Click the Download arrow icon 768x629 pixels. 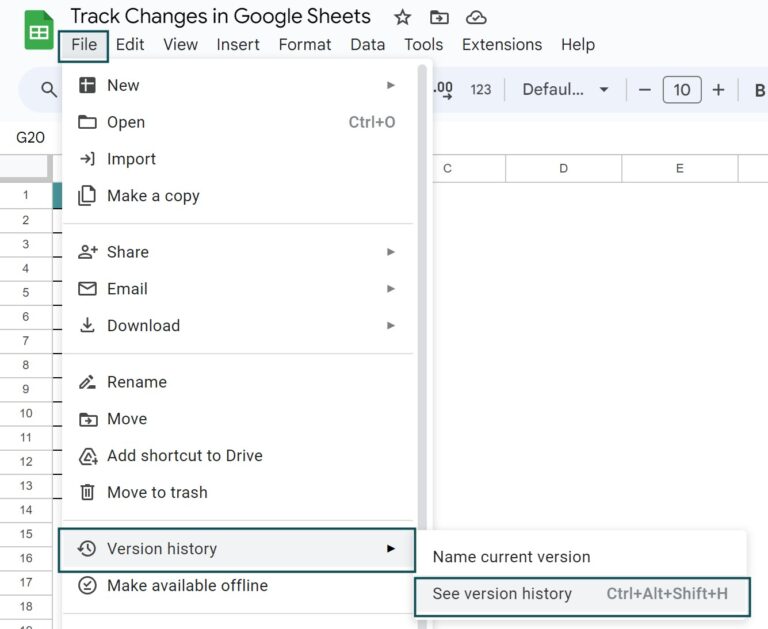(x=87, y=325)
